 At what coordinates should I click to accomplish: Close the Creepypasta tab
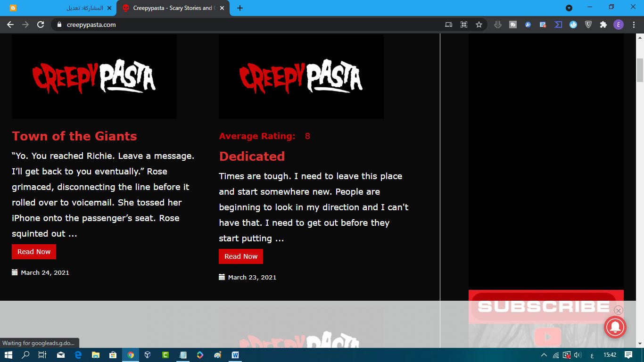(x=222, y=8)
